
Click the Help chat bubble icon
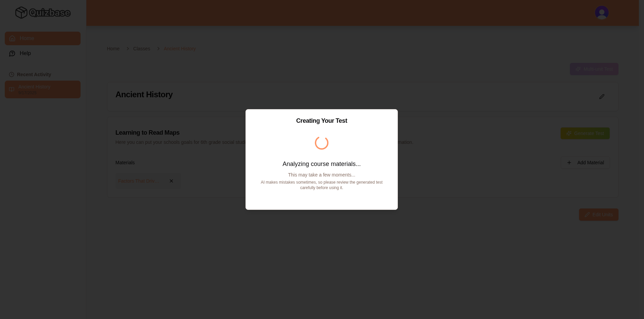(x=12, y=53)
